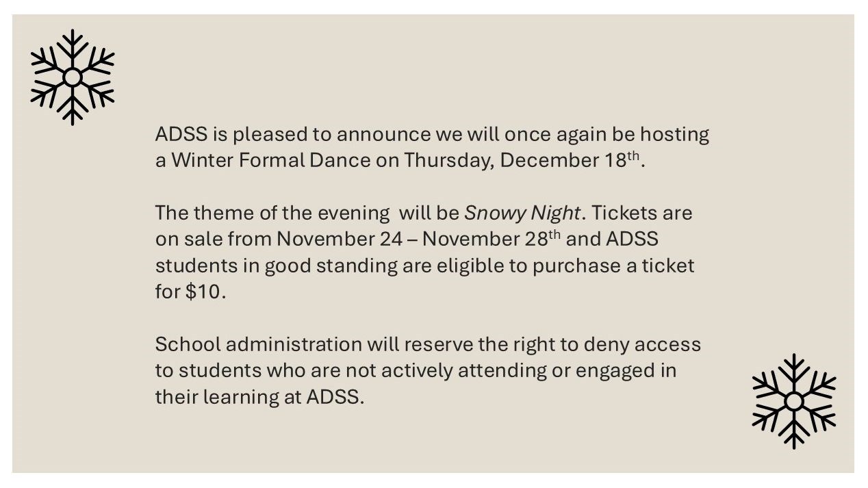Click the bottom-right snowflake icon
The width and height of the screenshot is (868, 488).
pyautogui.click(x=793, y=401)
